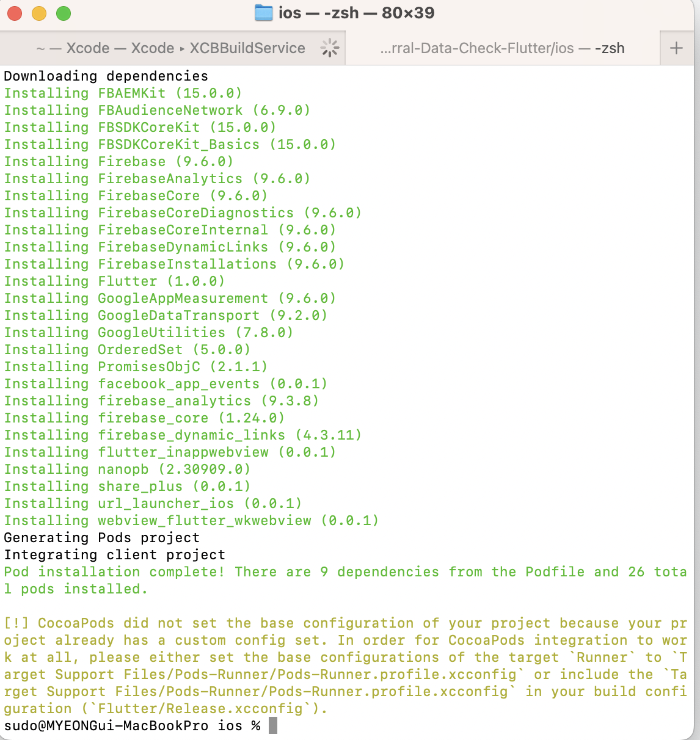Click 'Installing firebase_core (1.24.0)' line
Image resolution: width=700 pixels, height=740 pixels.
point(145,418)
